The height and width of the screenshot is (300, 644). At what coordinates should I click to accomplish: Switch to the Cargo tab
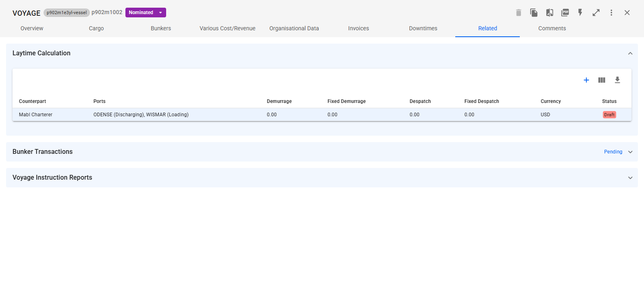[96, 28]
